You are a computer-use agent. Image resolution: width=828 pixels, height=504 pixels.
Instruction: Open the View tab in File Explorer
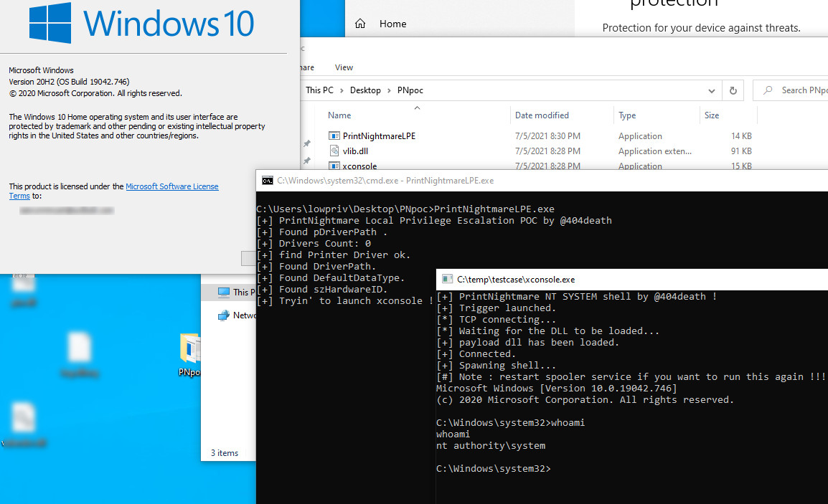click(x=344, y=67)
